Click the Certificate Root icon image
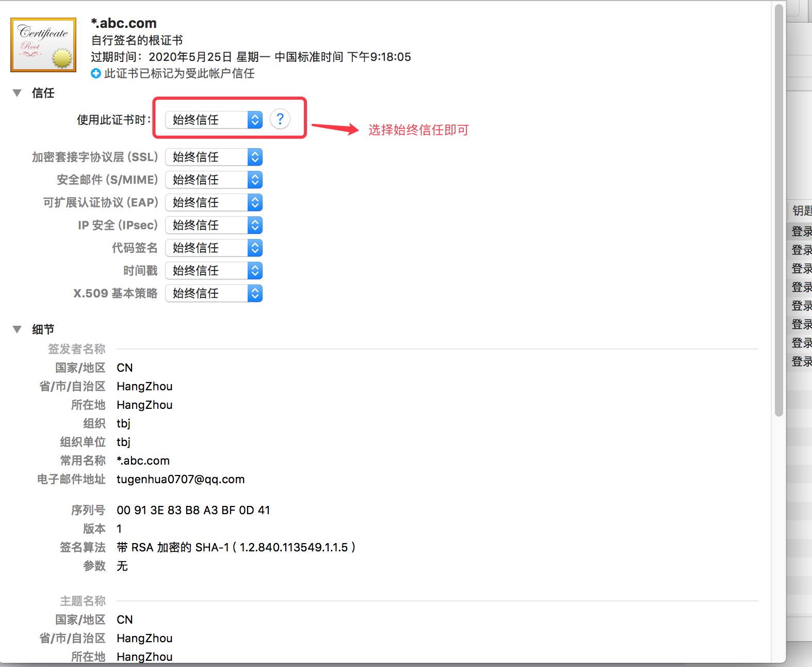812x667 pixels. pos(43,45)
